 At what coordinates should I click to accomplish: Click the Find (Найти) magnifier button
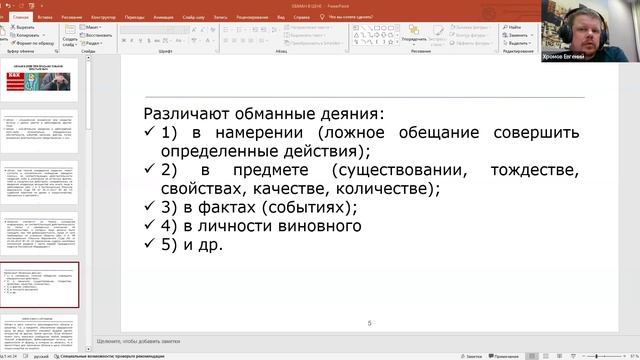(512, 27)
